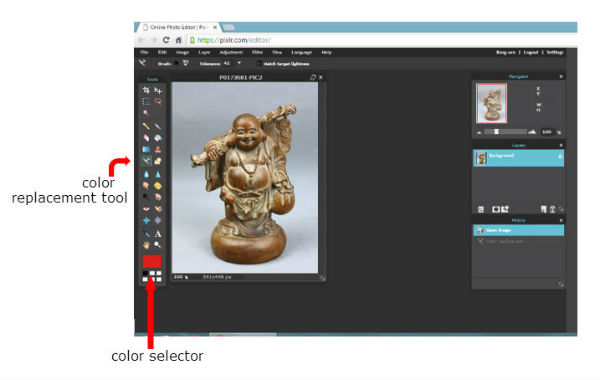This screenshot has height=380, width=600.
Task: Open the File menu
Action: coord(144,52)
